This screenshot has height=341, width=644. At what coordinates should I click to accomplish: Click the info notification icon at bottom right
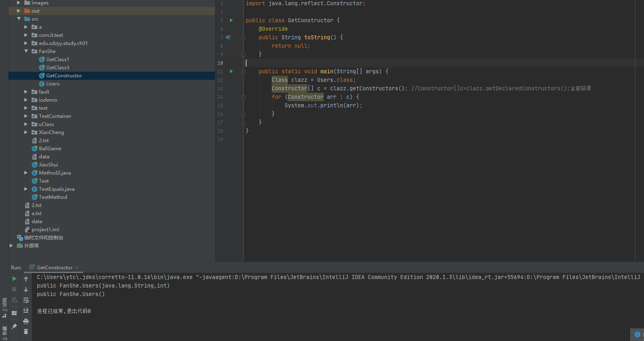[638, 335]
